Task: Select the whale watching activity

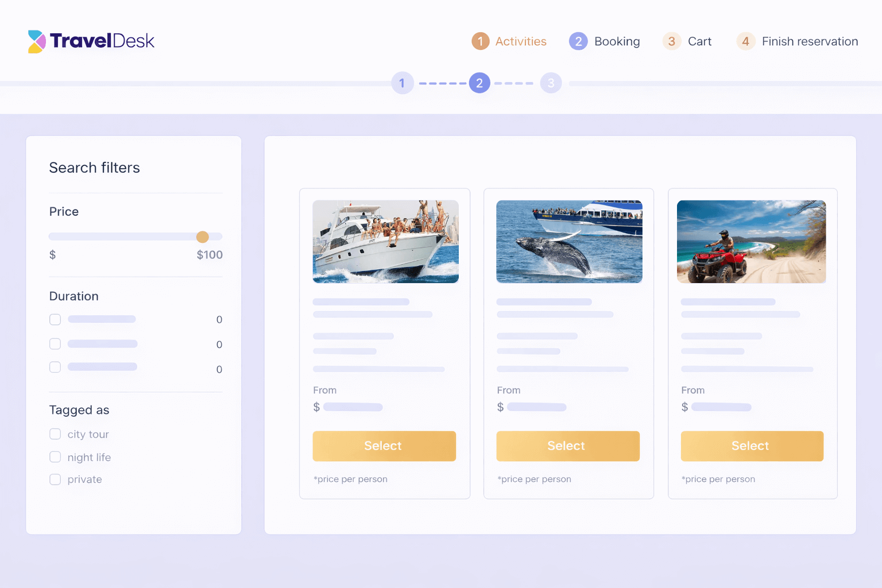Action: [x=568, y=446]
